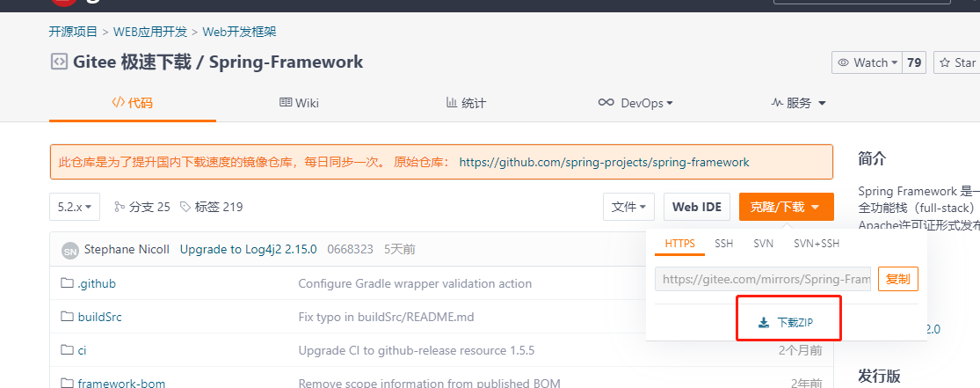Click the clone URL input field
Image resolution: width=980 pixels, height=388 pixels.
pyautogui.click(x=763, y=279)
